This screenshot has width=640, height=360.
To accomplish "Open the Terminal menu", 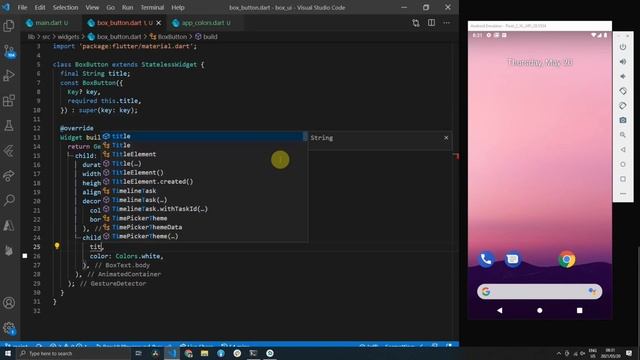I will pos(152,7).
